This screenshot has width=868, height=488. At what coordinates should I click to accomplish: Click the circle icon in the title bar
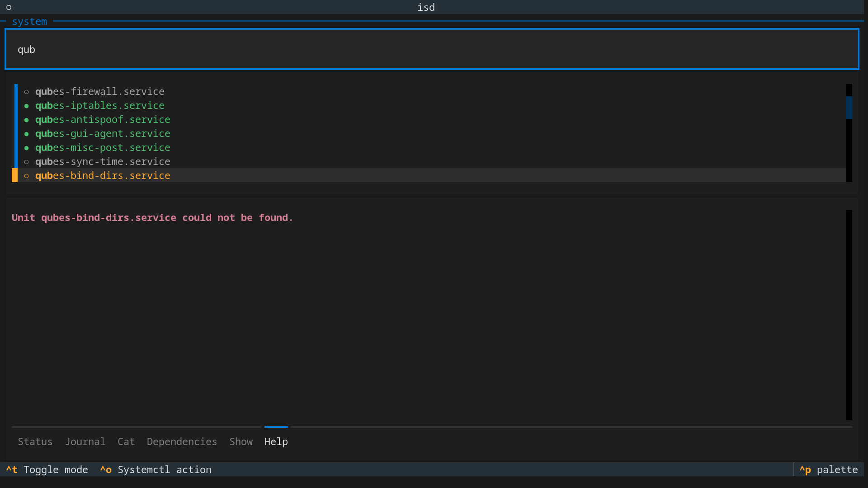click(9, 7)
